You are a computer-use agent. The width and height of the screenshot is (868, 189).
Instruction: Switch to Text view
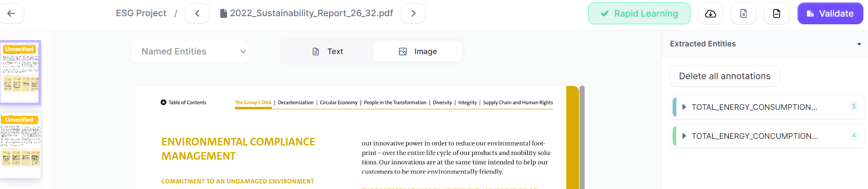pyautogui.click(x=328, y=52)
